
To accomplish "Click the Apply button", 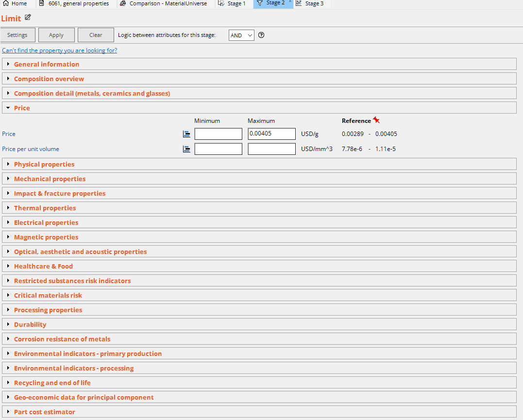I will pos(56,34).
